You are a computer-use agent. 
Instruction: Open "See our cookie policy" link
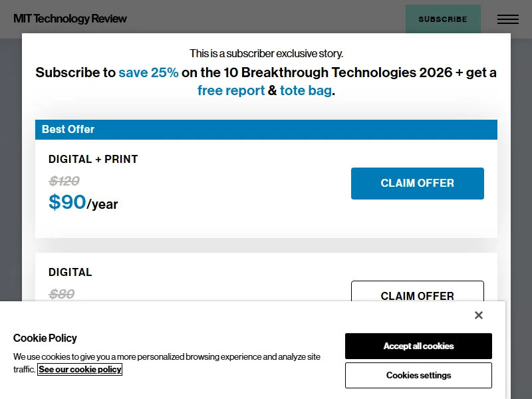click(80, 369)
